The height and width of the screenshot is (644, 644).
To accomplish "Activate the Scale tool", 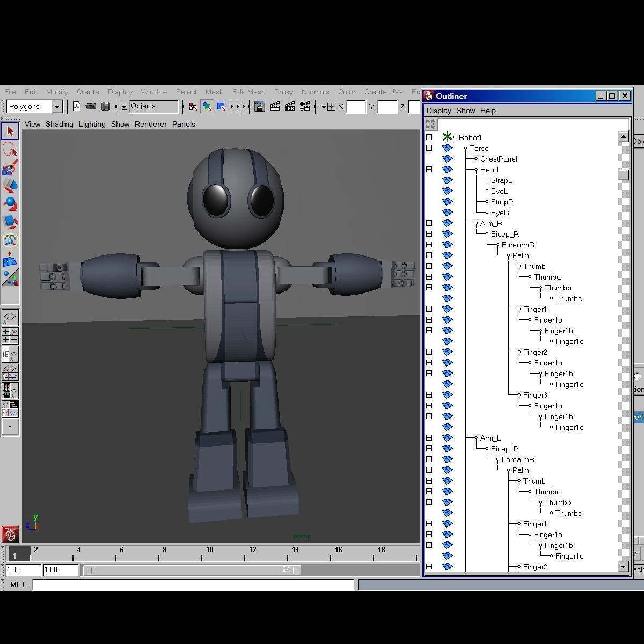I will click(10, 222).
